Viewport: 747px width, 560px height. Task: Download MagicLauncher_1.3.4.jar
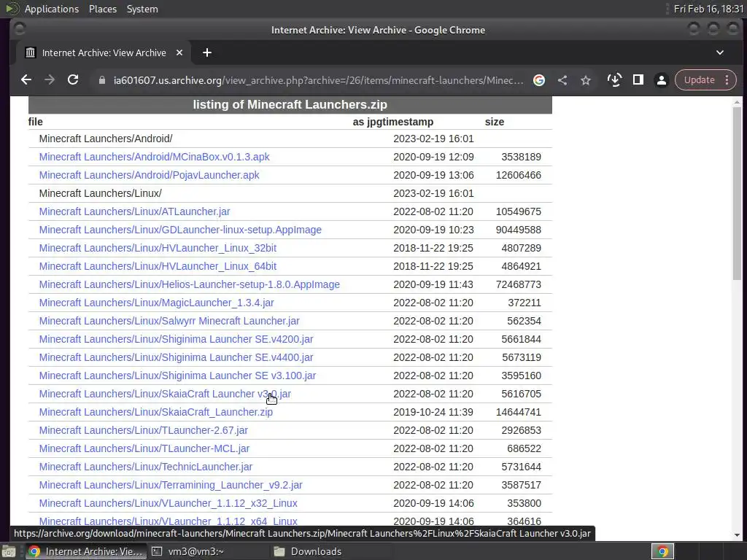tap(156, 303)
